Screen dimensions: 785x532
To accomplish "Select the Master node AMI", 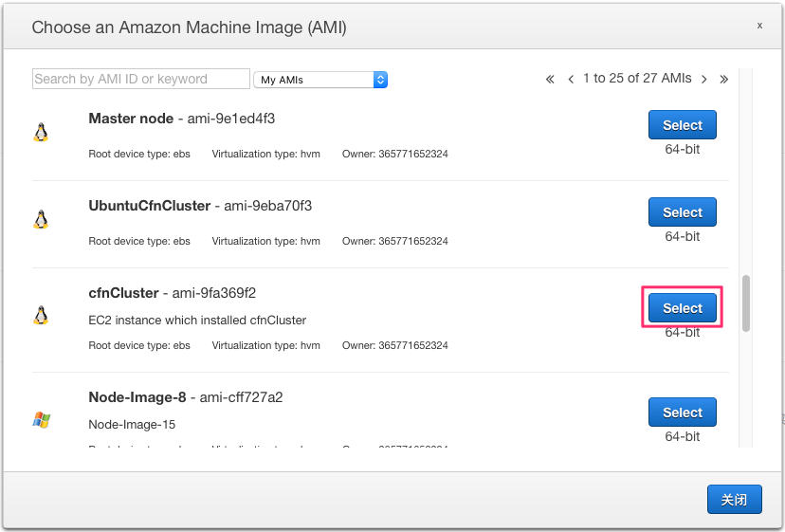I will coord(683,125).
